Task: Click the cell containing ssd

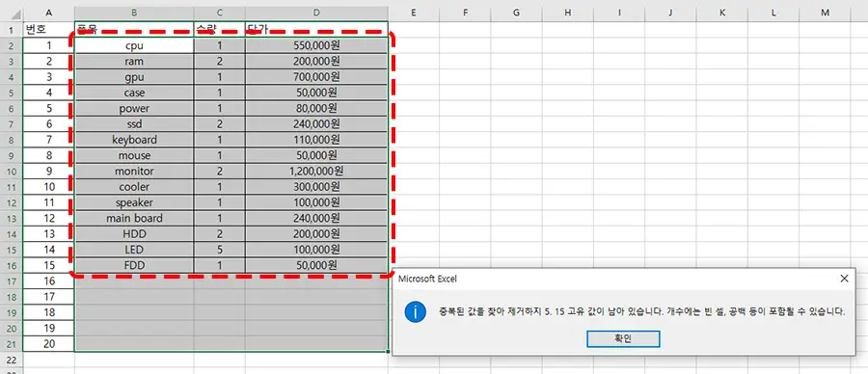Action: pyautogui.click(x=134, y=124)
